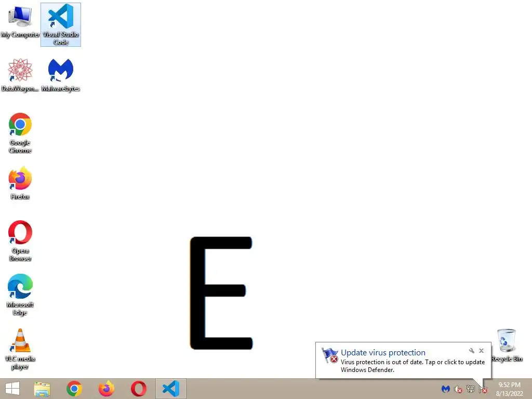Launch Opera from the taskbar
Image resolution: width=532 pixels, height=399 pixels.
[138, 389]
